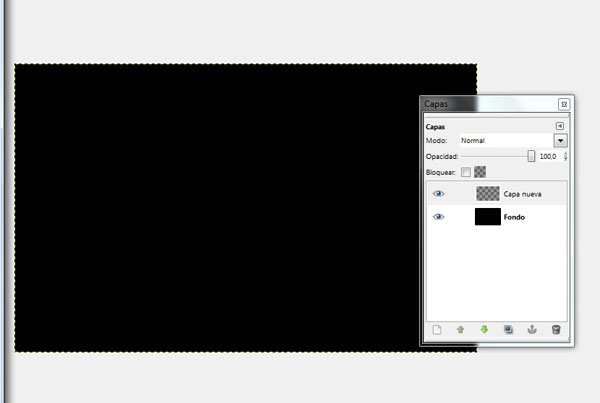Toggle the lock pixels checkbox
The width and height of the screenshot is (600, 403).
coord(466,172)
